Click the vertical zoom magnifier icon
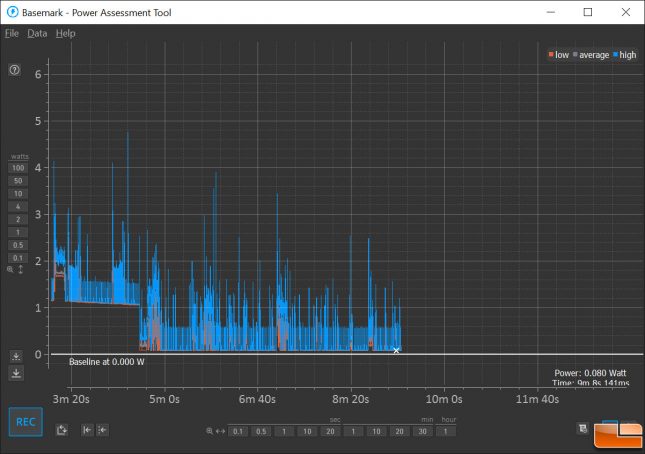Image resolution: width=645 pixels, height=454 pixels. pyautogui.click(x=10, y=270)
